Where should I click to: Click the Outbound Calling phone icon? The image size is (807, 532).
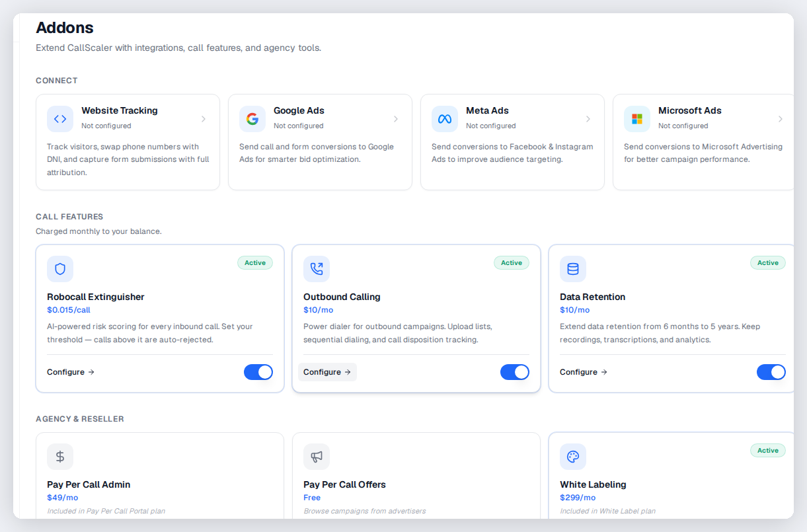(317, 269)
